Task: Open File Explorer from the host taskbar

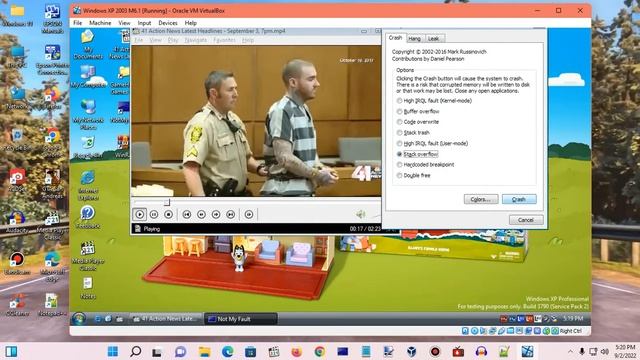Action: tap(204, 351)
